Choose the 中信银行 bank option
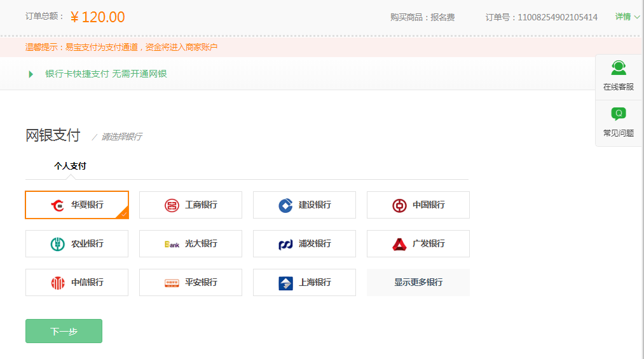This screenshot has width=644, height=359. coord(77,282)
